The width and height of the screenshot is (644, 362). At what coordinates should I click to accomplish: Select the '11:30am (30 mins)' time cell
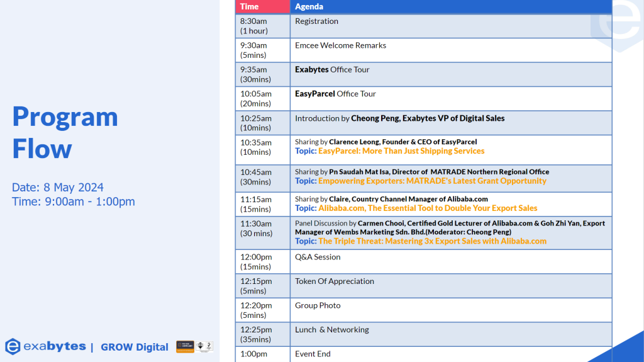click(262, 233)
